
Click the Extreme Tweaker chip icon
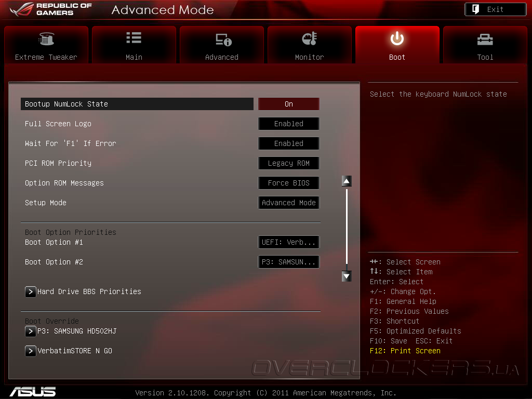click(46, 38)
